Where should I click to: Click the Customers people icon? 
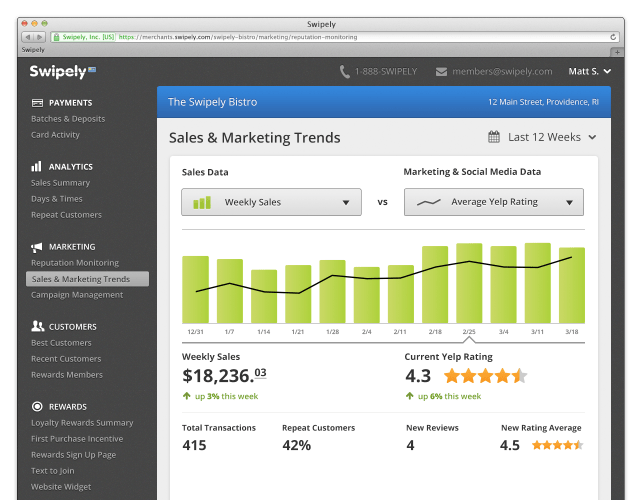pyautogui.click(x=37, y=327)
